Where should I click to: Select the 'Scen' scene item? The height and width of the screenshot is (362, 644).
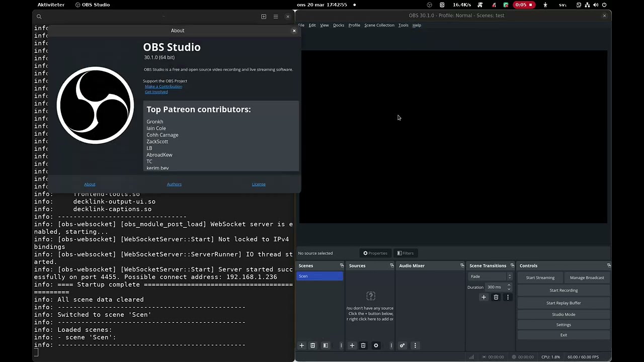320,276
